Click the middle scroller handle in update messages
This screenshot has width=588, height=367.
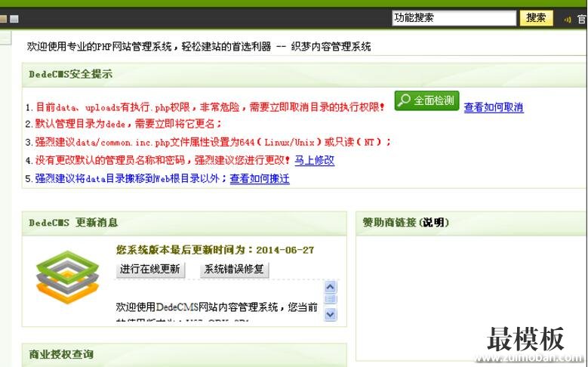330,300
